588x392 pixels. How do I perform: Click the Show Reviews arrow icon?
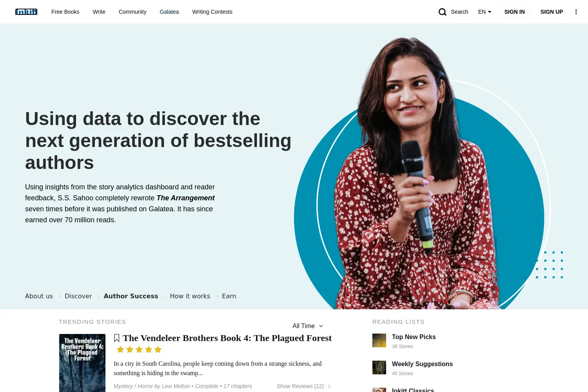[x=329, y=387]
